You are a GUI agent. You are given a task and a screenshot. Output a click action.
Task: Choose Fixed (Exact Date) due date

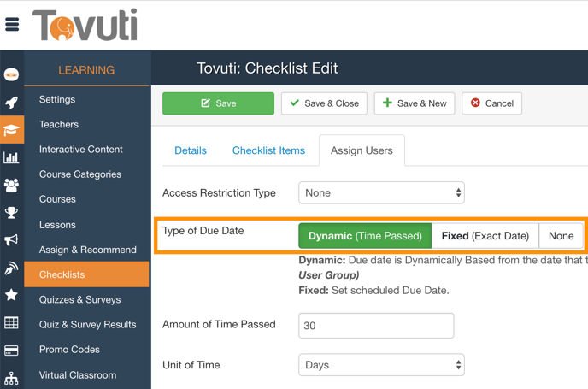pyautogui.click(x=485, y=236)
